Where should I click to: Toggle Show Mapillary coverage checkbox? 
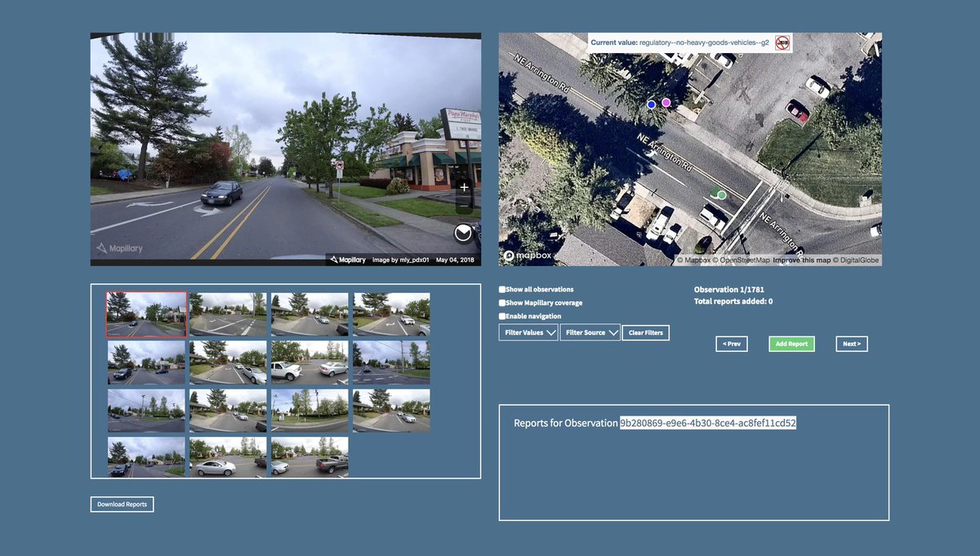pyautogui.click(x=502, y=303)
